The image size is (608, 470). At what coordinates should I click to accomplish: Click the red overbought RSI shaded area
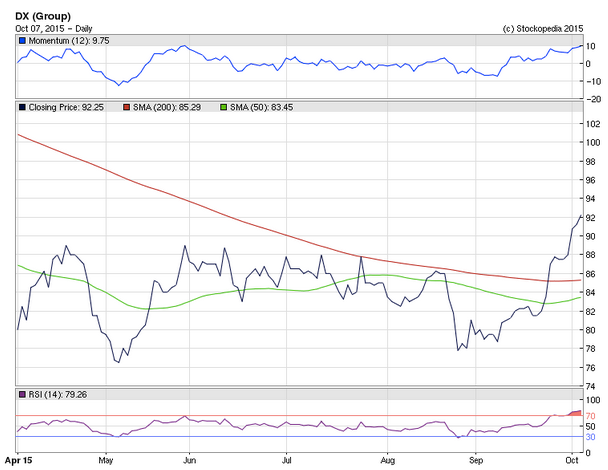click(577, 413)
